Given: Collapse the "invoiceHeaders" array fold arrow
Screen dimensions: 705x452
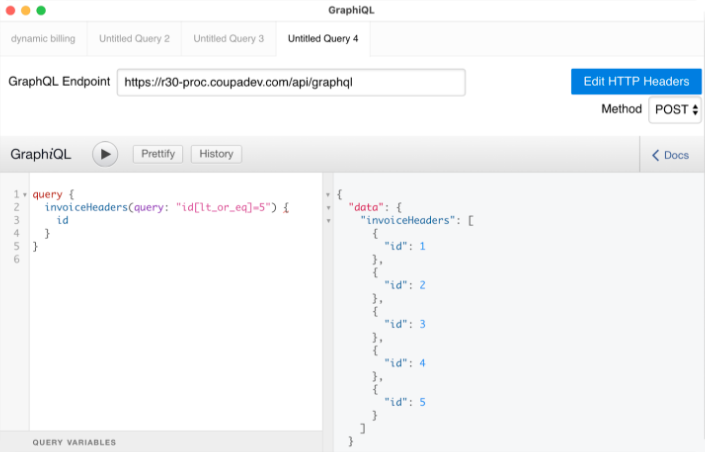Looking at the screenshot, I should tap(328, 221).
